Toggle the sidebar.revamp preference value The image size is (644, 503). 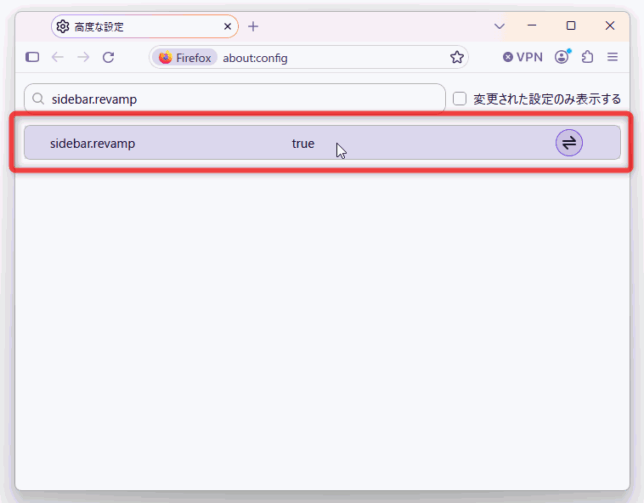click(569, 143)
